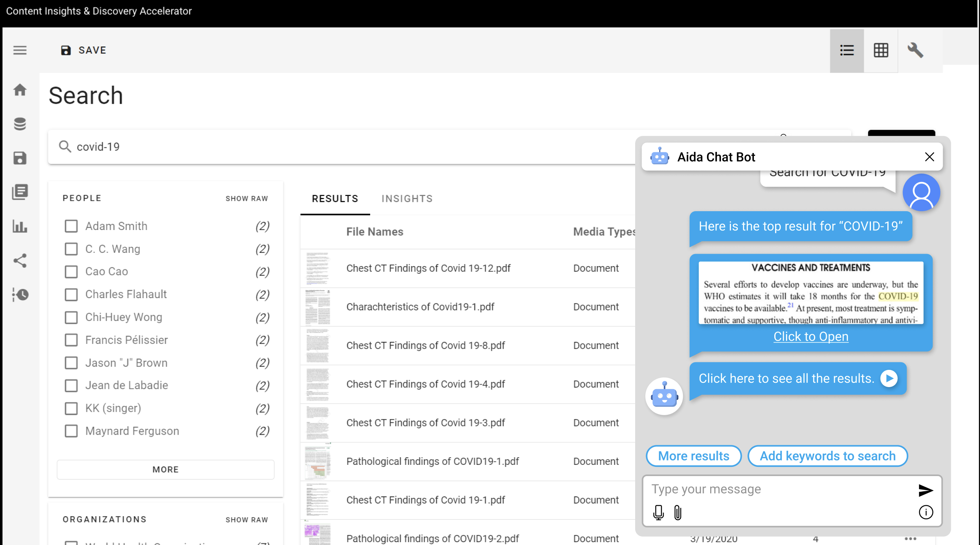Open Charachteristics of Covid19-1.pdf
This screenshot has width=980, height=545.
[x=420, y=307]
